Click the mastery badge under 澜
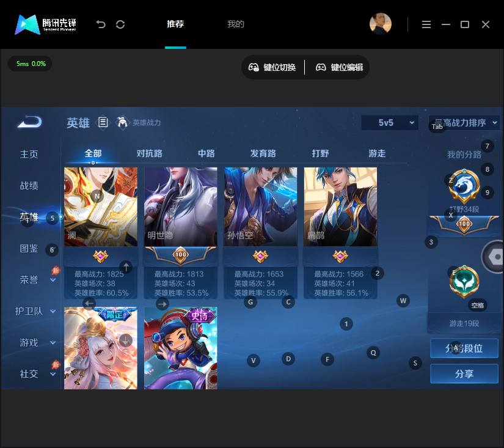Viewport: 504px width, 448px height. 101,256
